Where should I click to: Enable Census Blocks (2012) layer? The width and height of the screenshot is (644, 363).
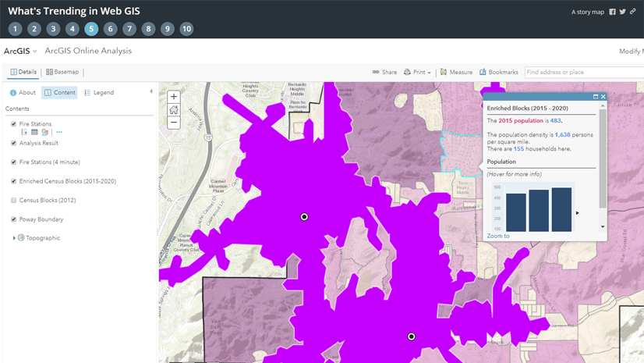coord(13,200)
